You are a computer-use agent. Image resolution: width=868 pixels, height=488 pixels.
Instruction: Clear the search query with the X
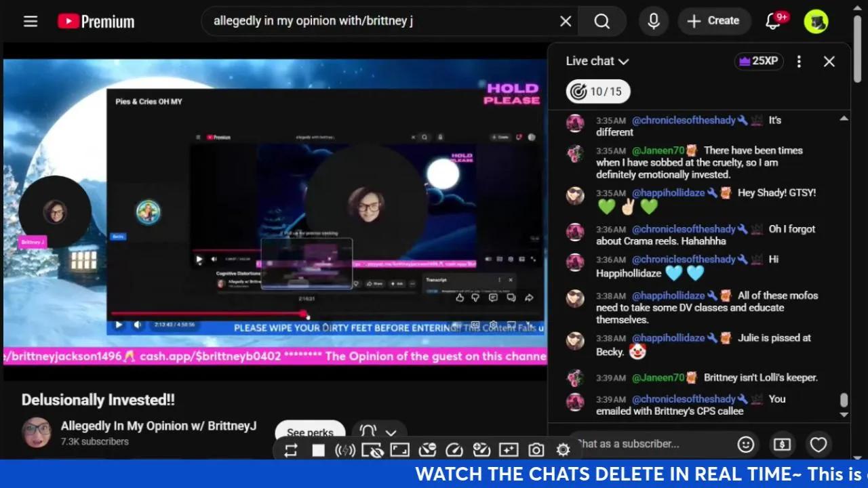pyautogui.click(x=566, y=21)
